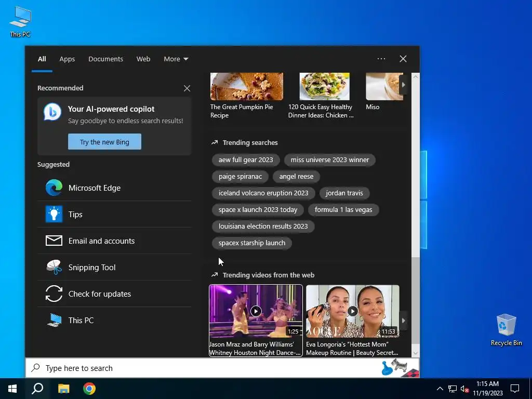Open Email and accounts envelope icon
Image resolution: width=532 pixels, height=399 pixels.
(x=54, y=241)
